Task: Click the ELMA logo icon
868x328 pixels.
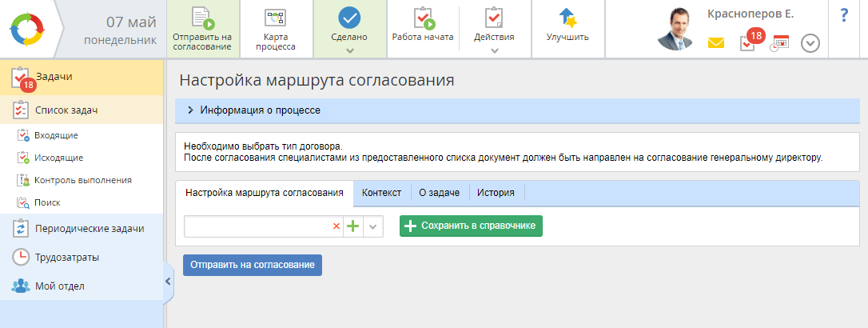Action: coord(27,30)
